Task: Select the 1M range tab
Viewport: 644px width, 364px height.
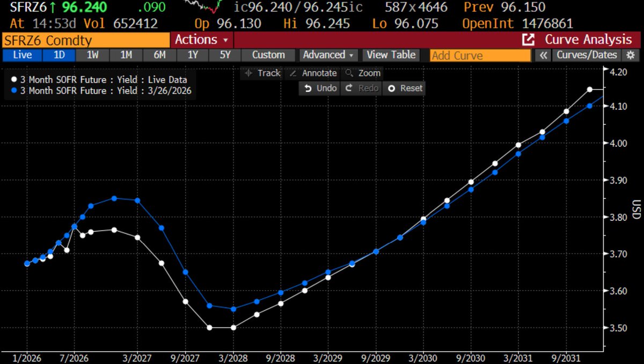Action: (126, 55)
